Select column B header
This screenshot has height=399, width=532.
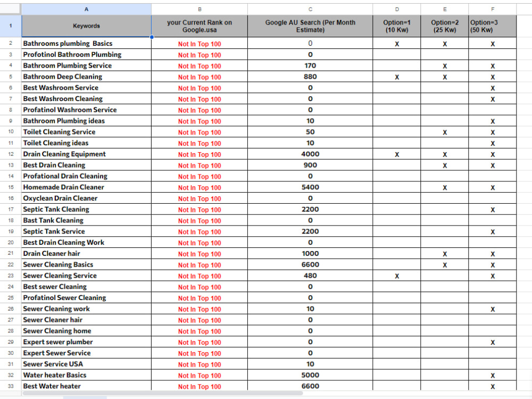(199, 9)
